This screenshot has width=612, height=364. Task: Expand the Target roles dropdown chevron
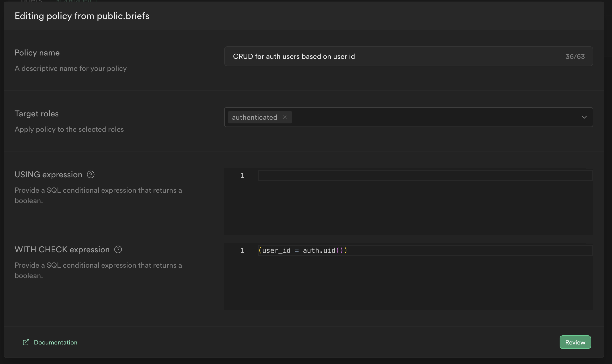click(584, 117)
